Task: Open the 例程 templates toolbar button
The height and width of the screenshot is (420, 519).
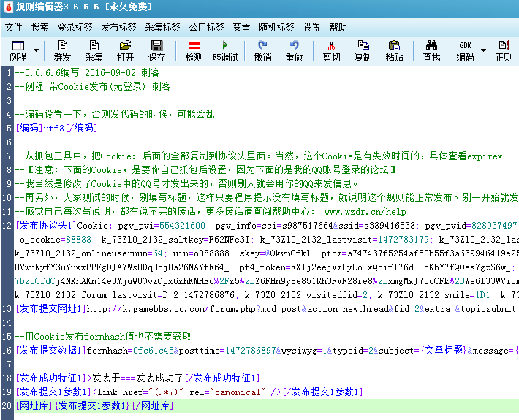Action: (x=18, y=51)
